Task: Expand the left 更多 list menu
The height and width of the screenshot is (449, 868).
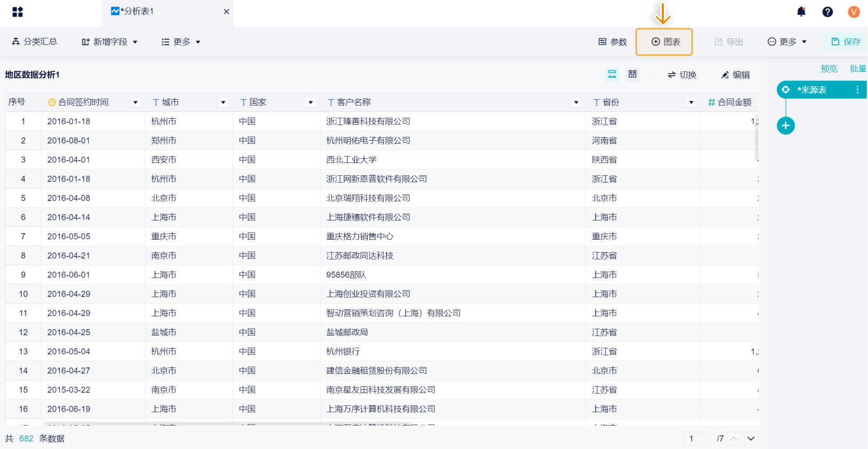Action: [181, 42]
